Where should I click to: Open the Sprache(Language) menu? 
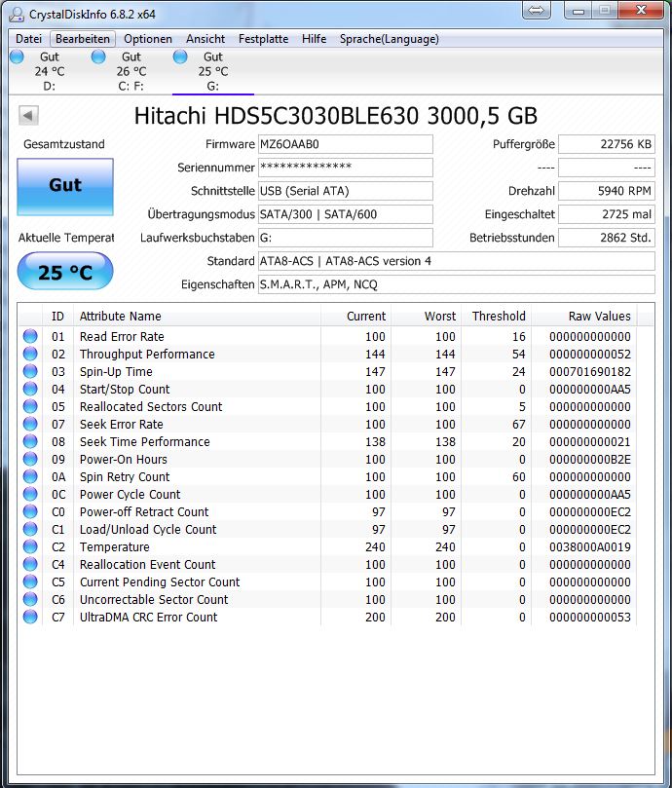[x=389, y=39]
